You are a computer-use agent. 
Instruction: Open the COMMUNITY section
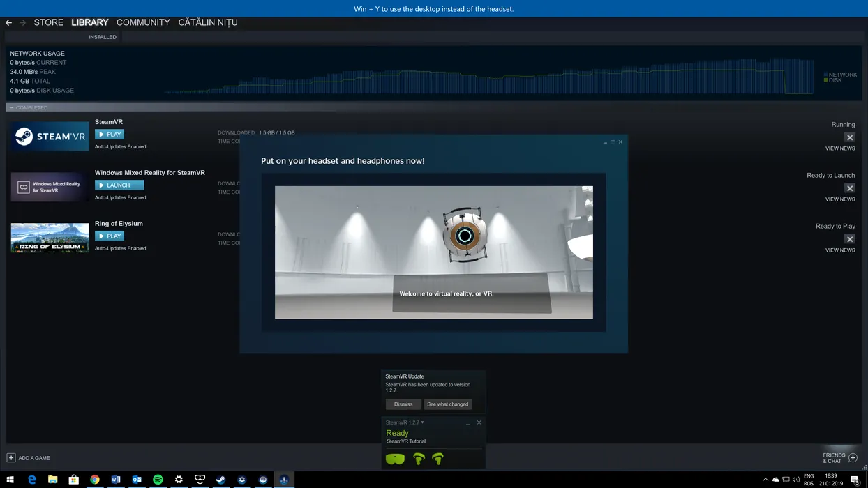pyautogui.click(x=143, y=22)
